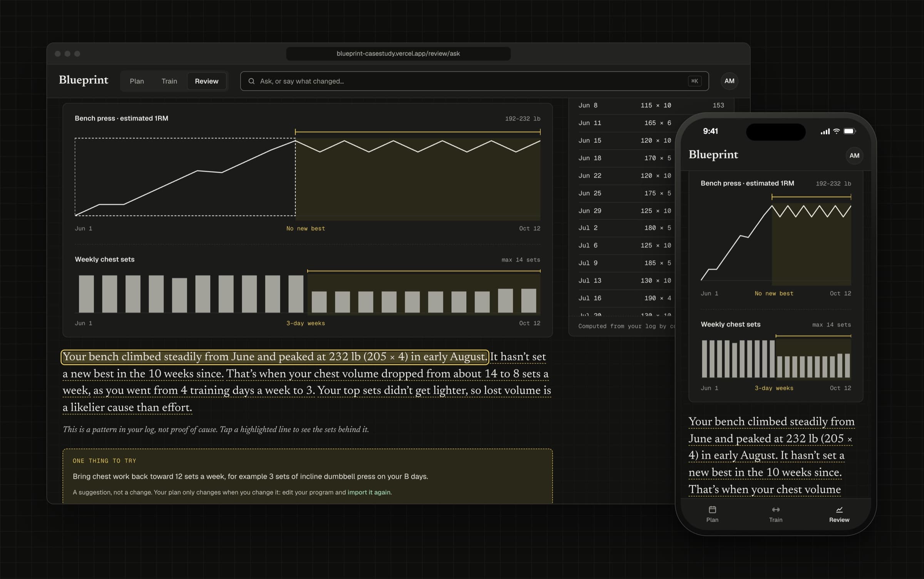The height and width of the screenshot is (579, 924).
Task: Tap the Blueprint title on the phone
Action: coord(713,155)
